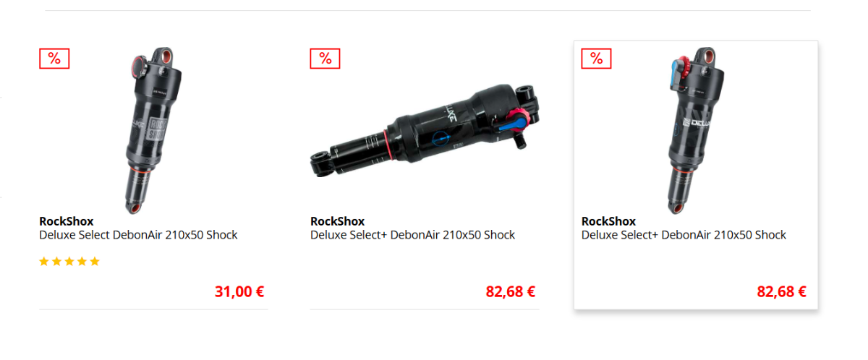Click the RockShox brand in the highlighted card
Image resolution: width=868 pixels, height=360 pixels.
609,221
